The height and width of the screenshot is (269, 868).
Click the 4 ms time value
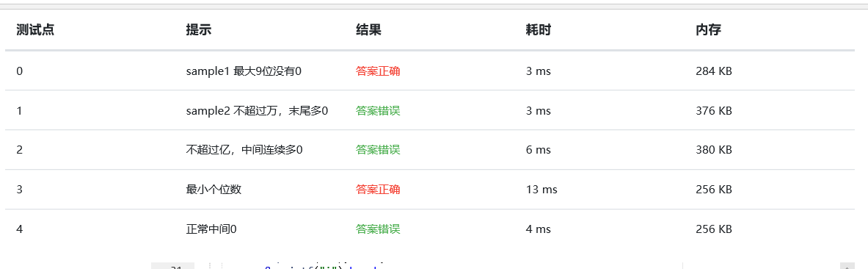[538, 229]
